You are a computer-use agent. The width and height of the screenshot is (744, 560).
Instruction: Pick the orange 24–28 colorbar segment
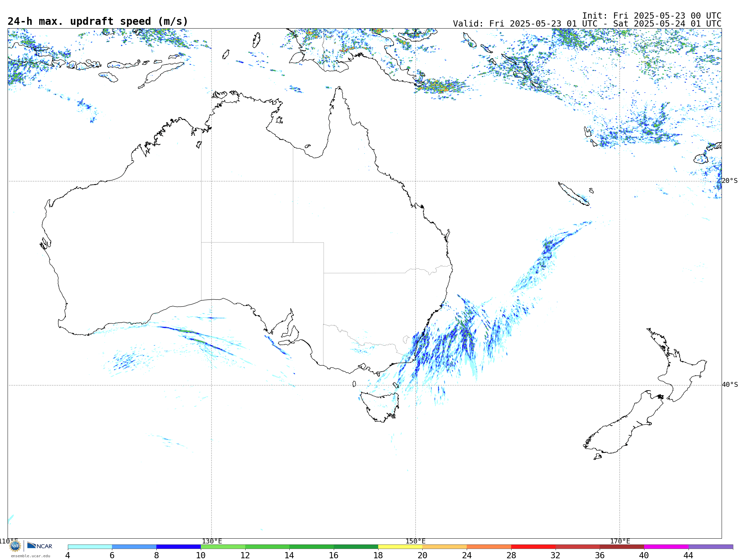489,547
